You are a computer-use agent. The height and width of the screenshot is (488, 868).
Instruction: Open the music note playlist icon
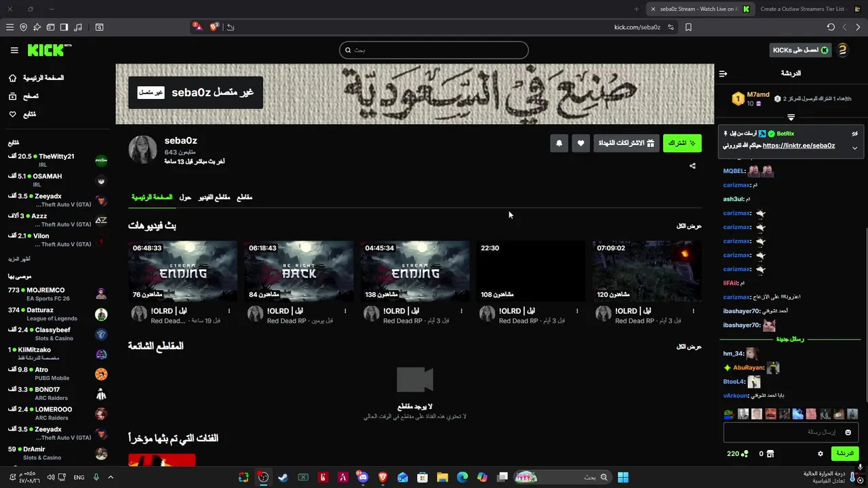click(77, 27)
